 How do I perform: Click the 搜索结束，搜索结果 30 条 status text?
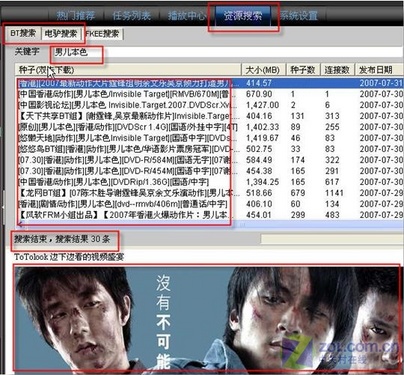(x=62, y=239)
